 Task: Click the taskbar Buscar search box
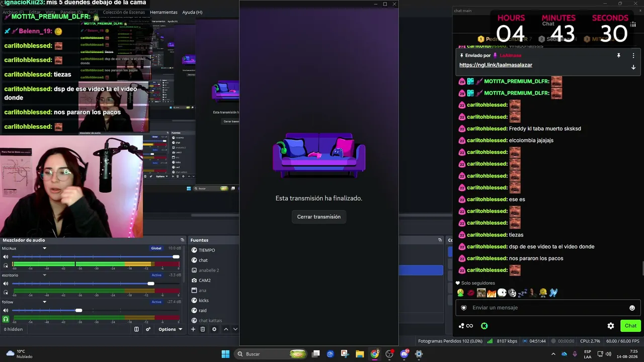271,354
